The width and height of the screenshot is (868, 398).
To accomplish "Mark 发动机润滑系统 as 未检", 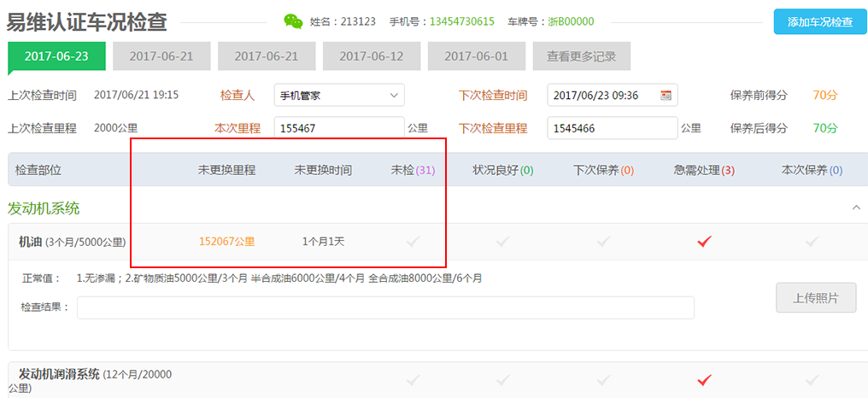I will coord(413,379).
